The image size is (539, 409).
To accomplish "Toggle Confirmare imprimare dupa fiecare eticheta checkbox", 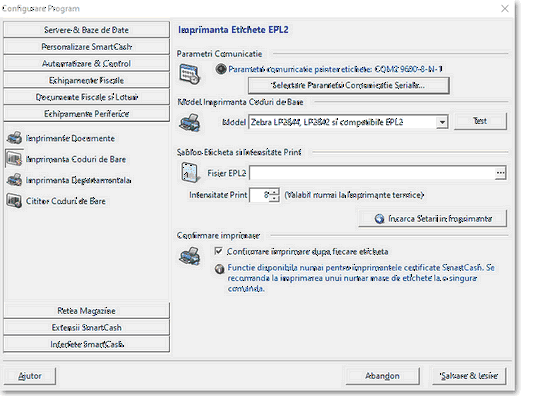I will [218, 251].
